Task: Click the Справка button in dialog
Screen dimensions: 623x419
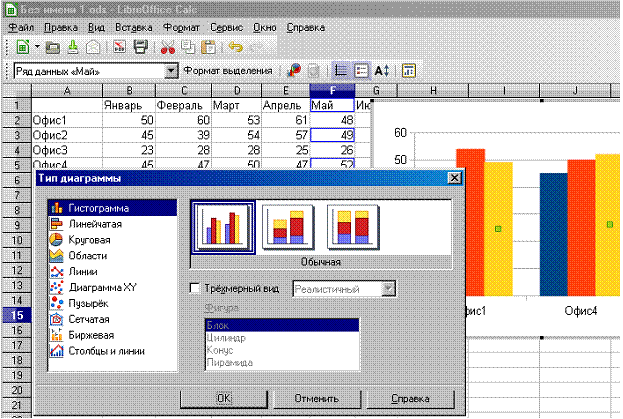Action: tap(410, 399)
